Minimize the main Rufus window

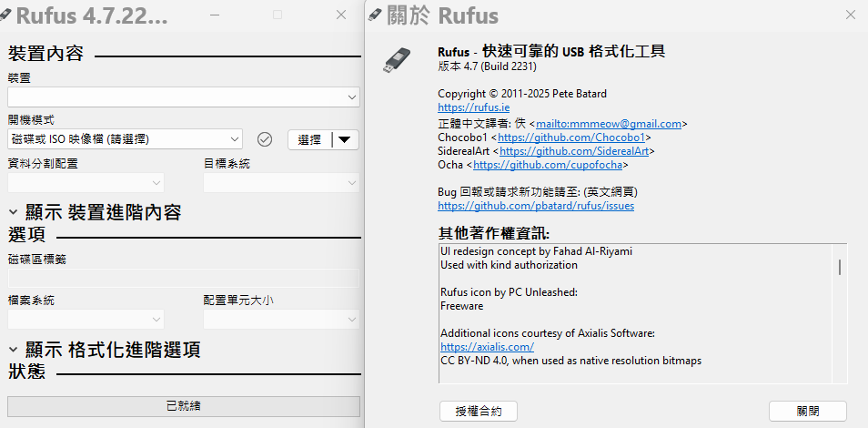(x=215, y=15)
